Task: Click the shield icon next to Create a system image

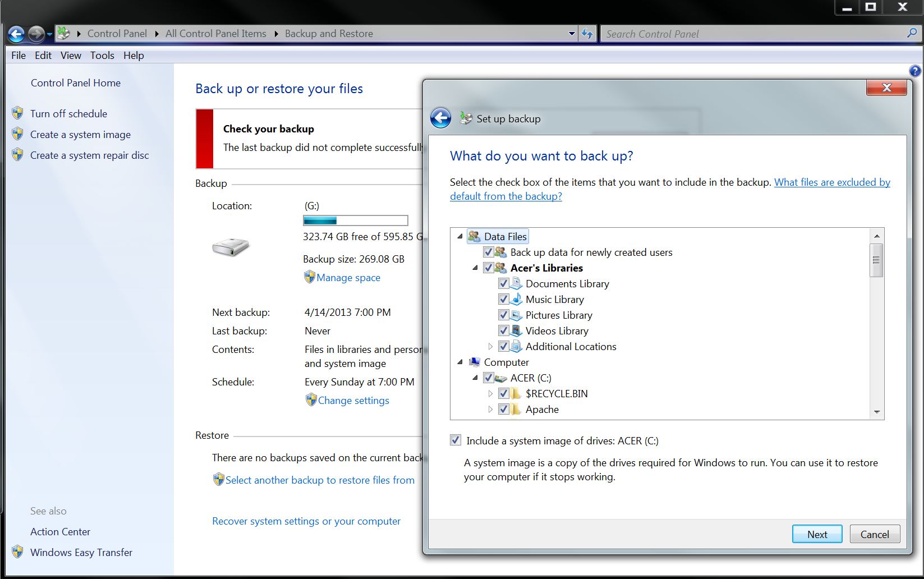Action: click(x=18, y=134)
